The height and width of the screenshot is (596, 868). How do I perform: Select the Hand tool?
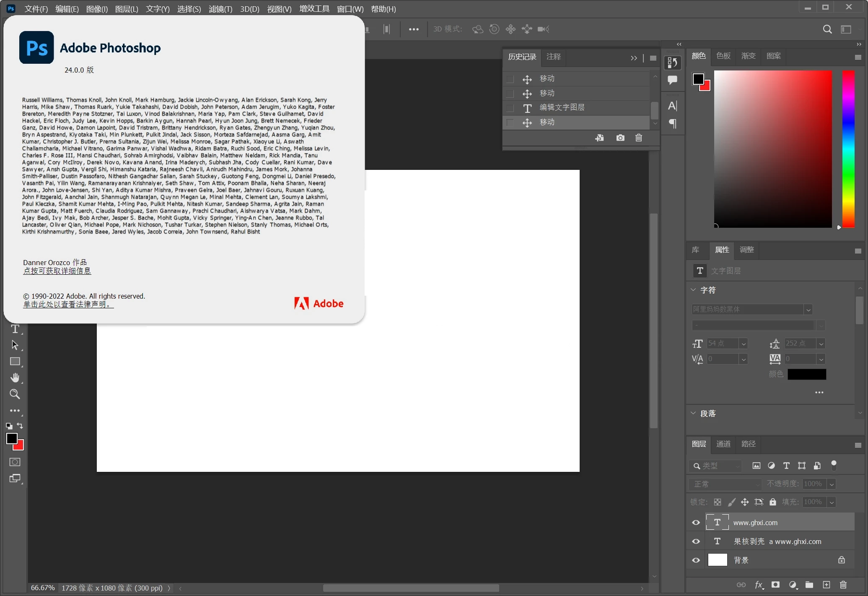(x=15, y=378)
